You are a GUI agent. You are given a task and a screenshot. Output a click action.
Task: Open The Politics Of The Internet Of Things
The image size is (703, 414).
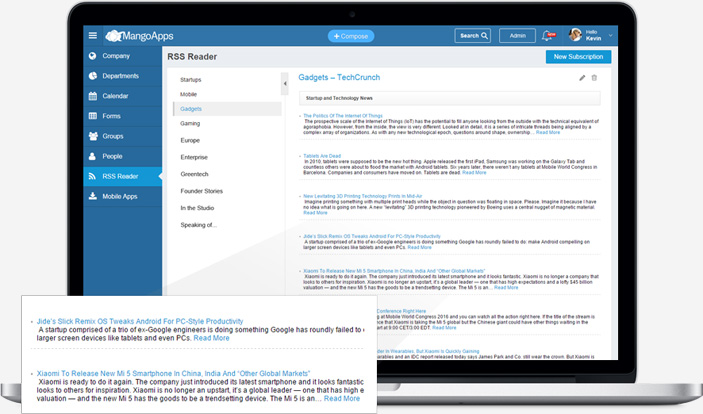point(343,116)
